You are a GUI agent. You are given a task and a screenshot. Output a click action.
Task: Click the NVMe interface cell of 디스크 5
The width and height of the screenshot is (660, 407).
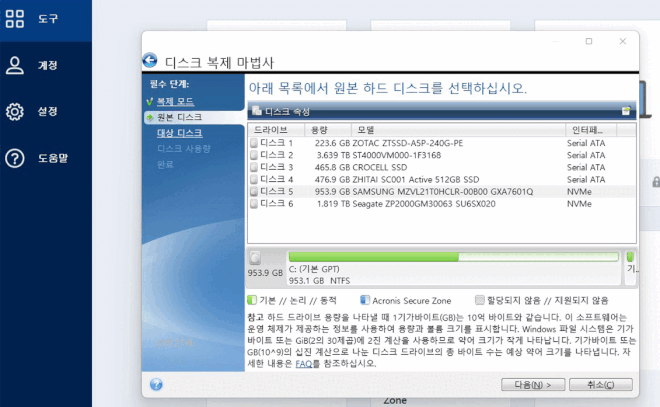tap(579, 192)
